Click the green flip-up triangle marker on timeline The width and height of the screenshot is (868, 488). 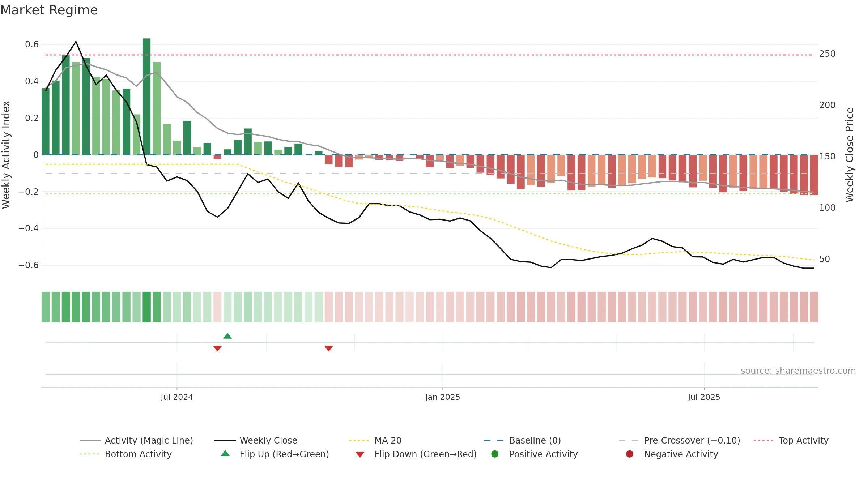point(227,336)
